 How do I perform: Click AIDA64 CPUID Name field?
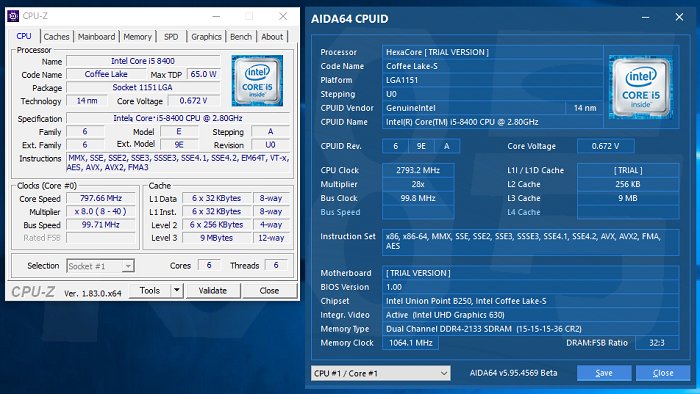coord(492,122)
